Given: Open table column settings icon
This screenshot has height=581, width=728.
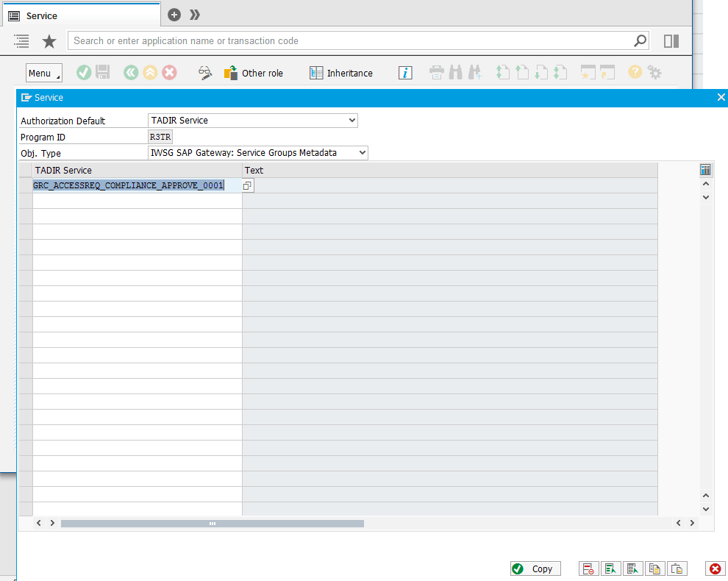Looking at the screenshot, I should pyautogui.click(x=705, y=170).
